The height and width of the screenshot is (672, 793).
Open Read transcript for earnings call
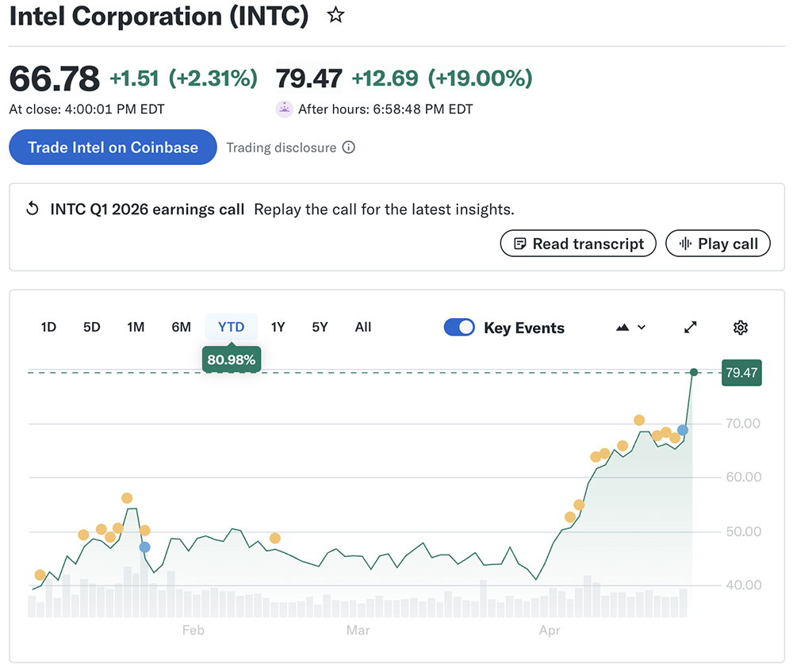(578, 244)
